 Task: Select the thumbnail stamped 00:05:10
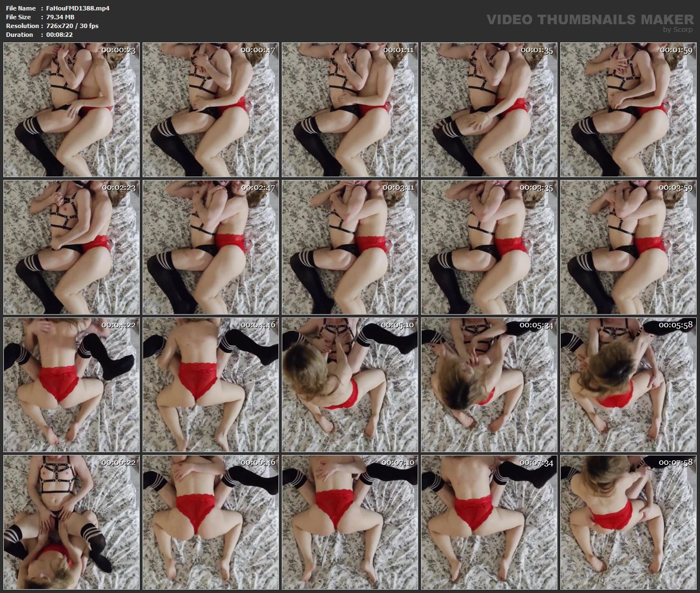click(x=350, y=385)
